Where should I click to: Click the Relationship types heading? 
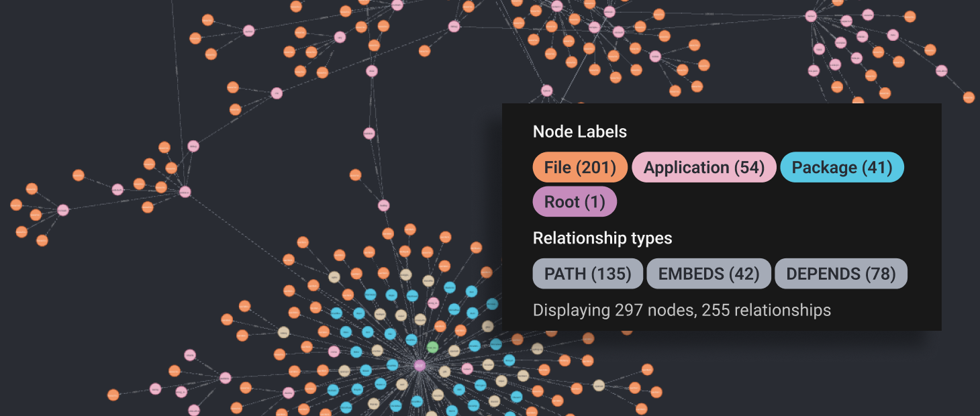[x=602, y=238]
